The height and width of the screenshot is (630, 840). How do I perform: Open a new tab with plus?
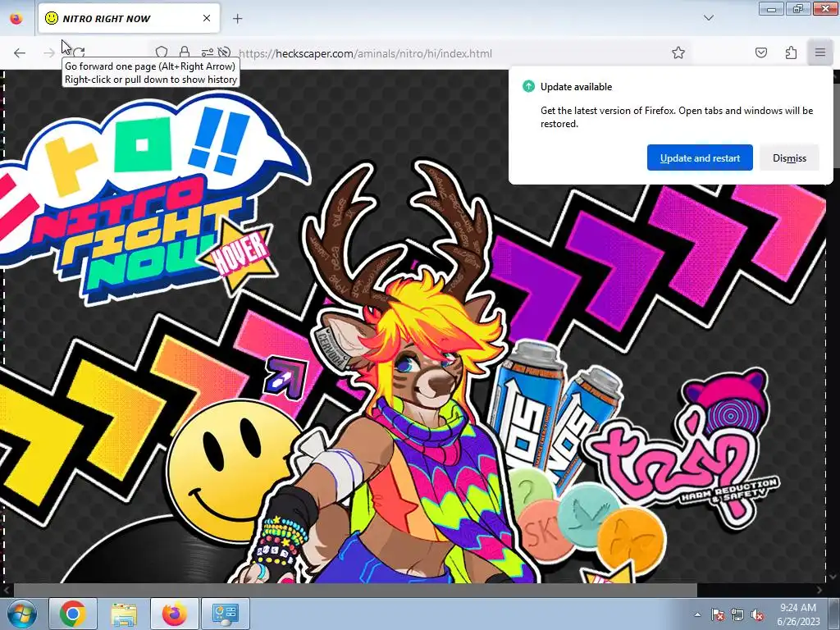pos(237,19)
